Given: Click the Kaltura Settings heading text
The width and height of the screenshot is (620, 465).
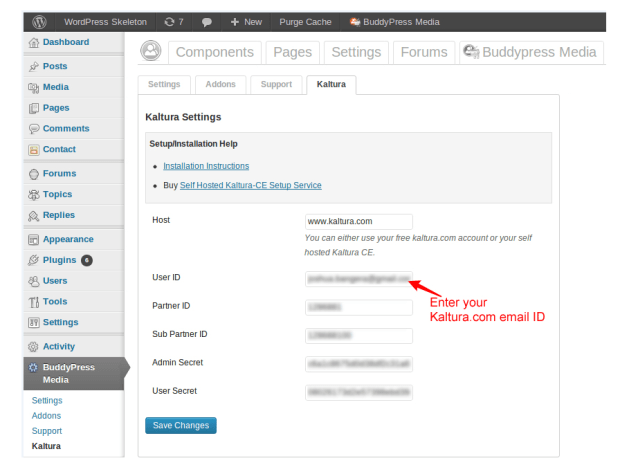Looking at the screenshot, I should click(183, 117).
